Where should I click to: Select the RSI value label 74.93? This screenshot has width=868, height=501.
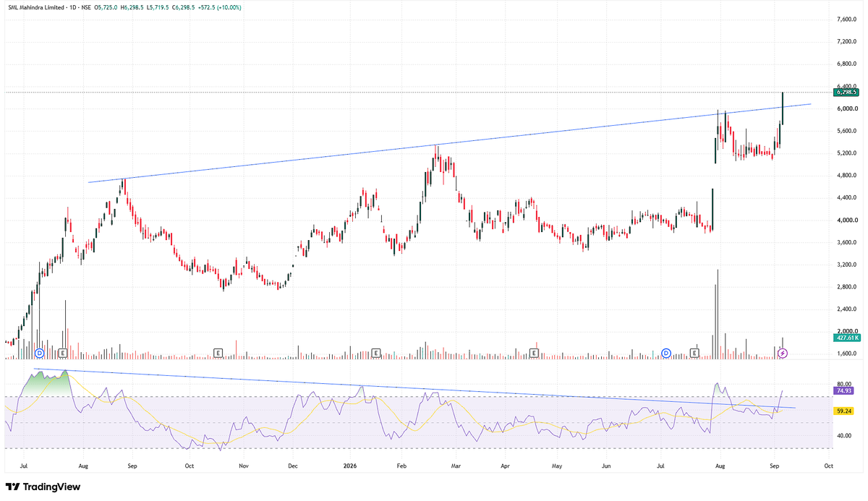(843, 390)
